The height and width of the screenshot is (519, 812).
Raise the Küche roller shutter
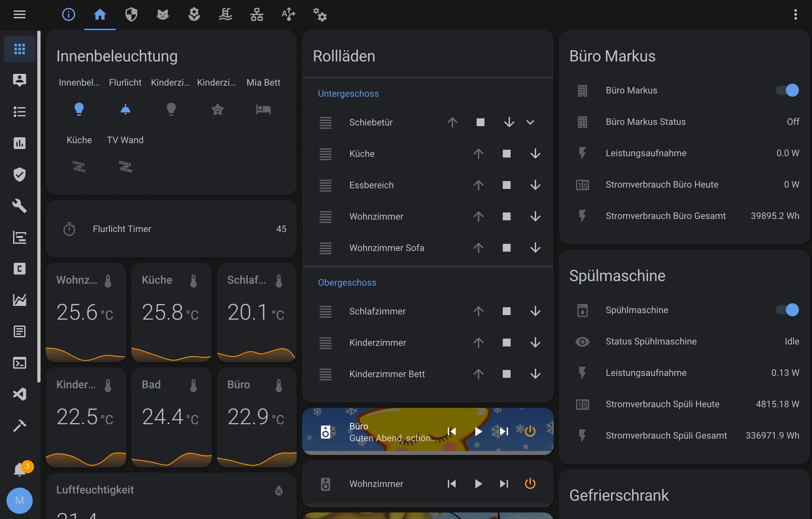coord(478,154)
